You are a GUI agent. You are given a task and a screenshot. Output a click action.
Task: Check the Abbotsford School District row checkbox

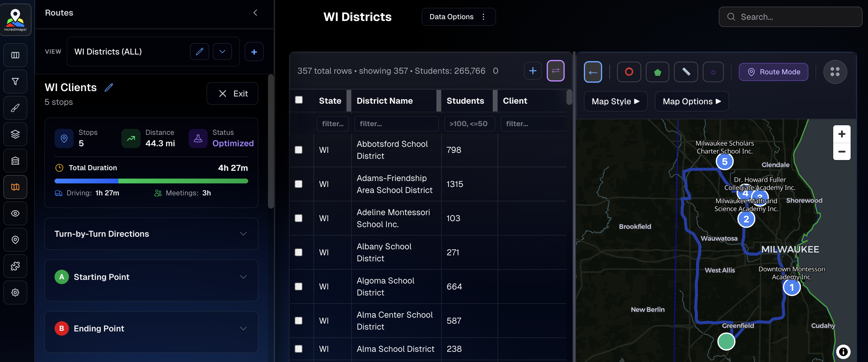pyautogui.click(x=299, y=150)
